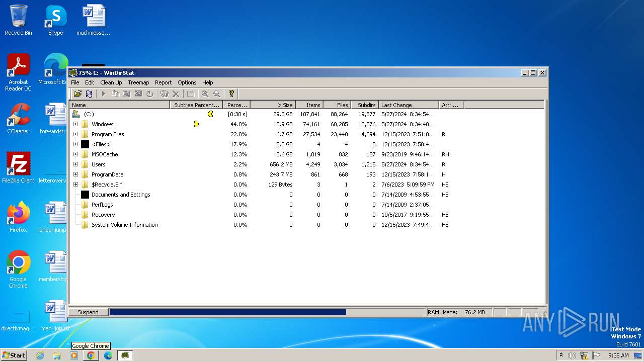Sort by the Name column header

120,105
